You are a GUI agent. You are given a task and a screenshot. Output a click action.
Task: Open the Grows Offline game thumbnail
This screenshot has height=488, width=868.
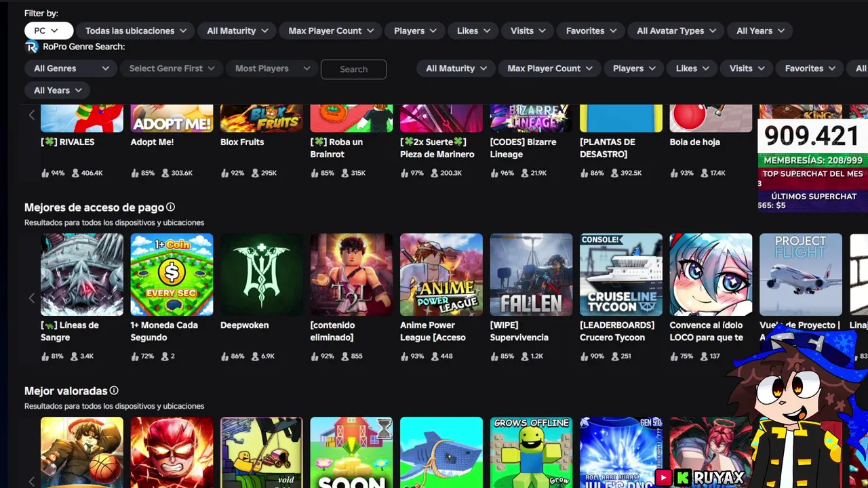531,452
